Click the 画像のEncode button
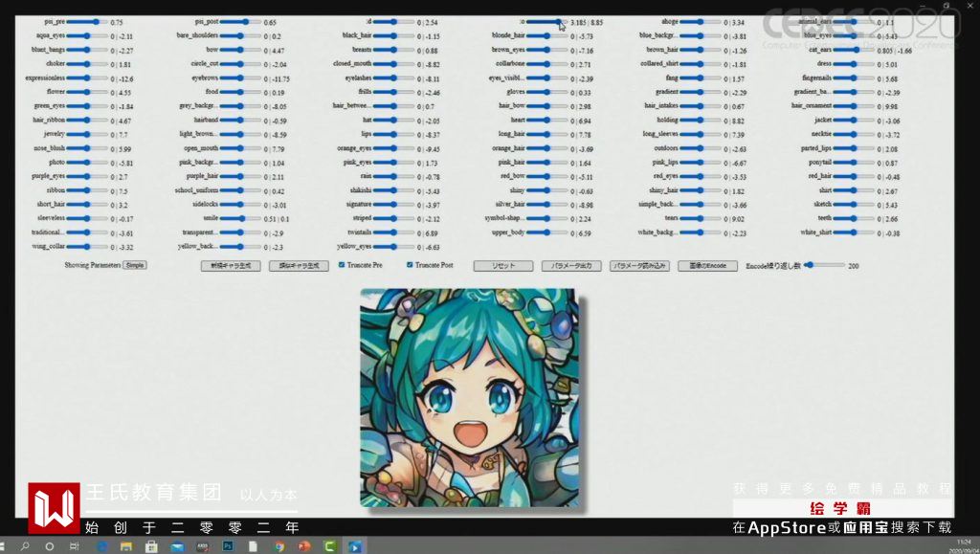 point(707,265)
